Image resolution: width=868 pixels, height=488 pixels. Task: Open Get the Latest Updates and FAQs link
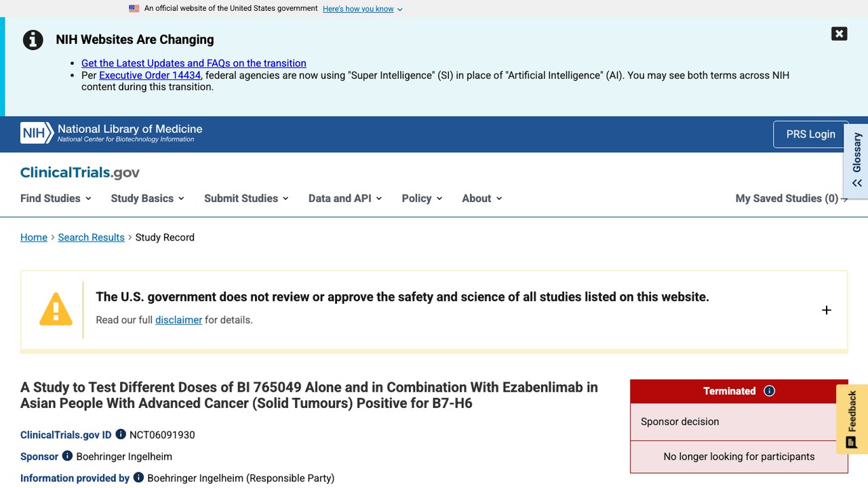tap(194, 63)
